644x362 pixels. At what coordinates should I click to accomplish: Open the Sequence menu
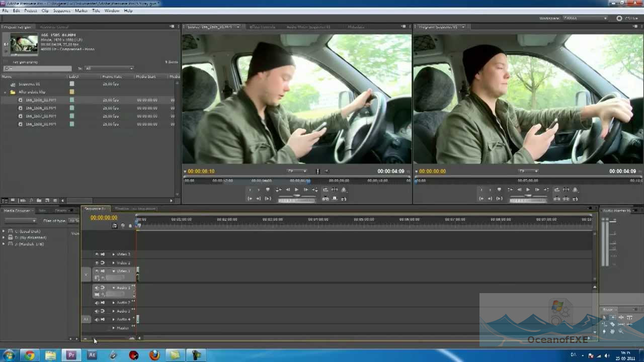click(x=61, y=11)
